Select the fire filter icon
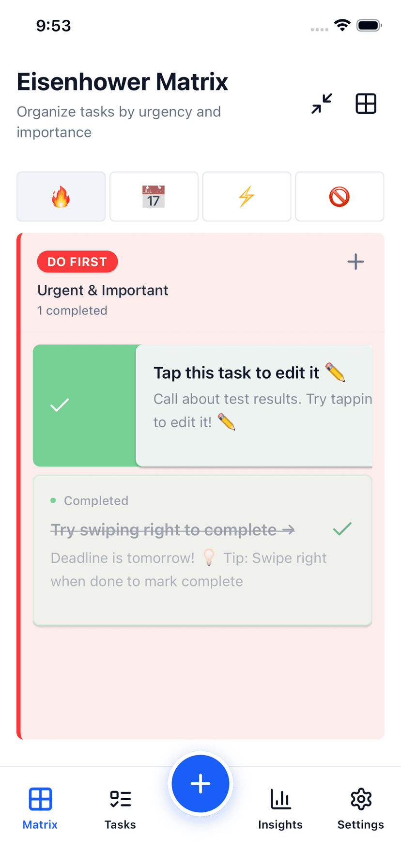 [61, 196]
